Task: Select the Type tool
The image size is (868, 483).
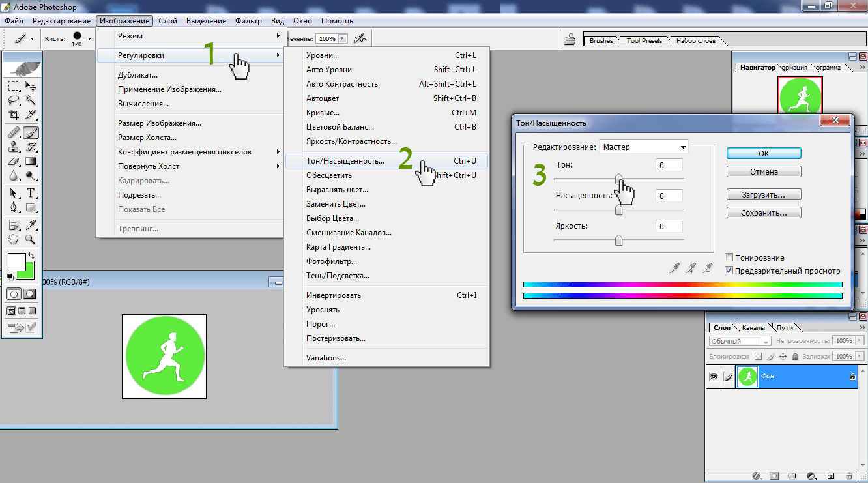Action: (x=31, y=193)
